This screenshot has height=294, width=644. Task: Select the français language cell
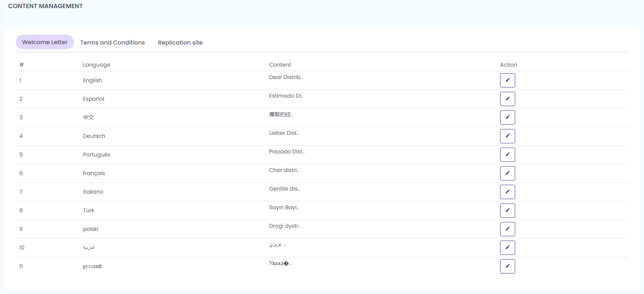(x=94, y=173)
